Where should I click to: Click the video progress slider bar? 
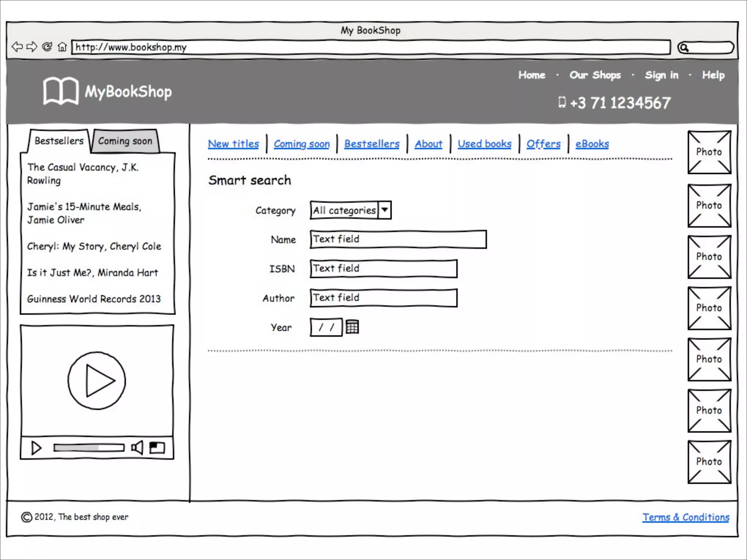click(89, 447)
